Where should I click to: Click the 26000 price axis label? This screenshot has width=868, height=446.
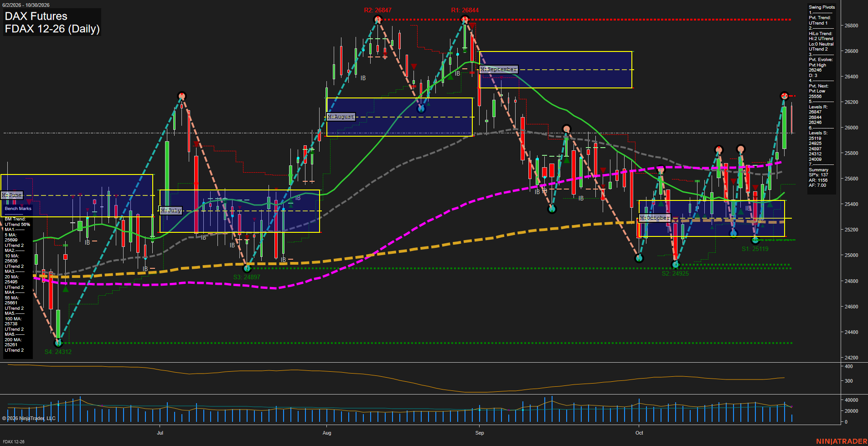[852, 128]
